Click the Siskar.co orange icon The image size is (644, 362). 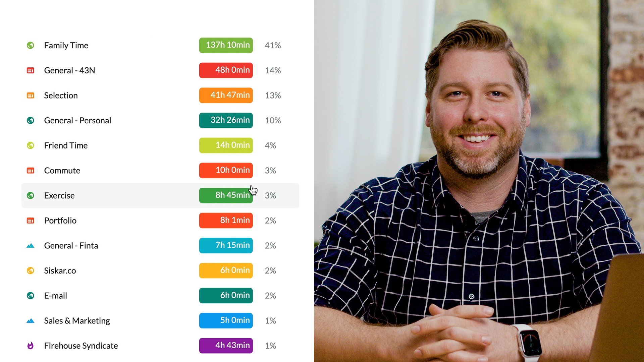click(x=31, y=270)
